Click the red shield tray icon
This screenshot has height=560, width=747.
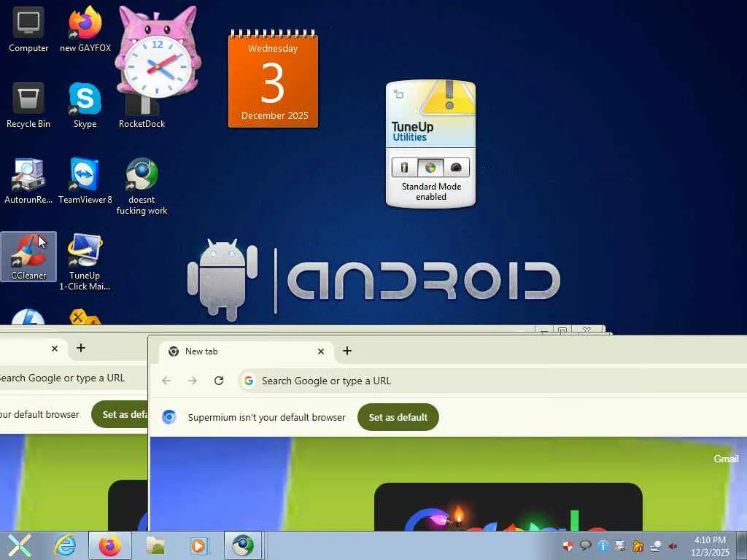click(x=568, y=545)
